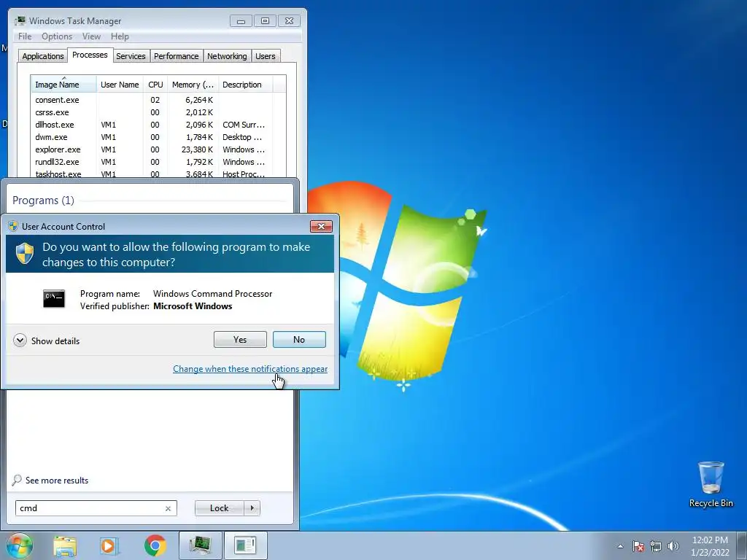Select the Processes tab

coord(90,55)
